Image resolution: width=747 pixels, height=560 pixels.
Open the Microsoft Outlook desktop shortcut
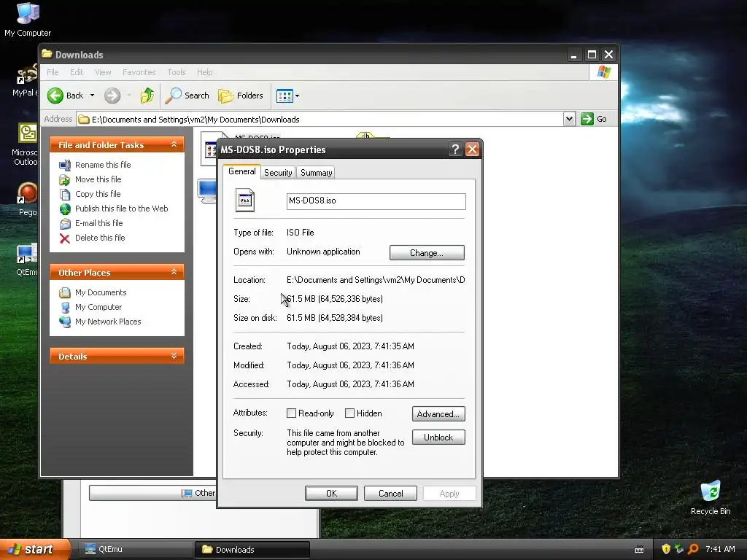tap(27, 133)
